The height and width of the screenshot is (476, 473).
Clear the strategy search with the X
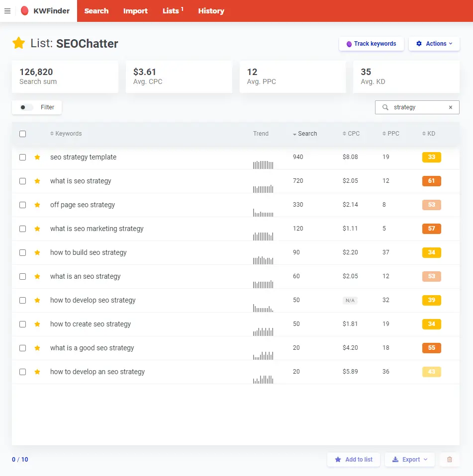pyautogui.click(x=451, y=107)
